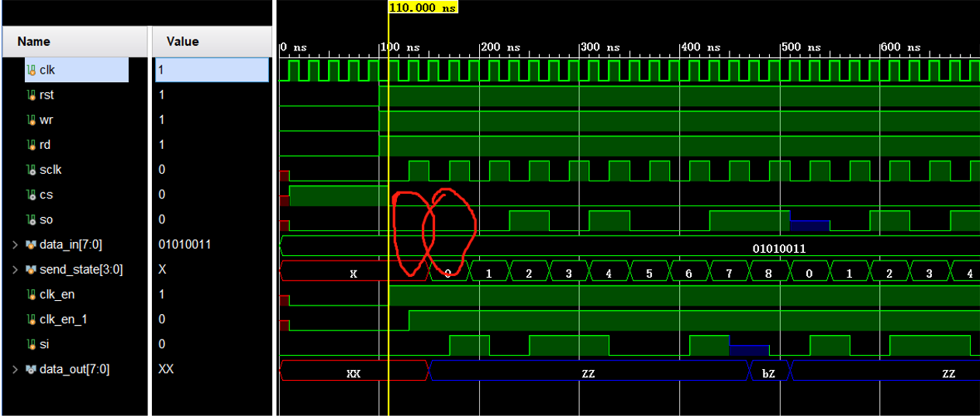980x418 pixels.
Task: Select the wr signal name
Action: 47,119
